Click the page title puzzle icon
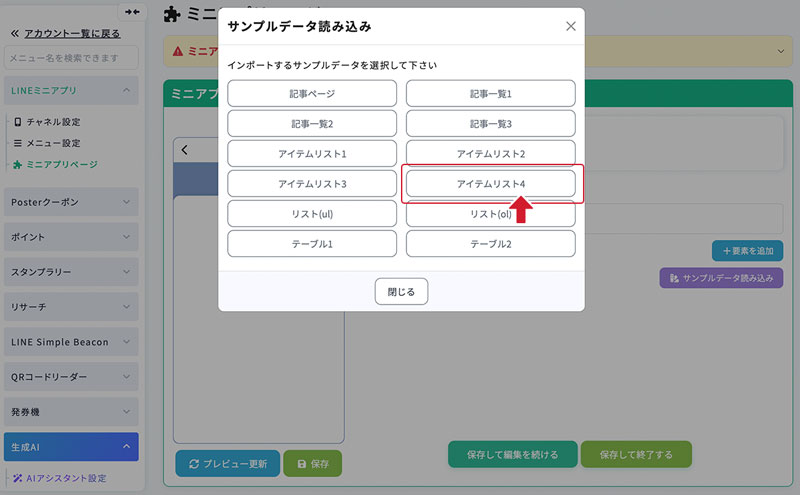 pyautogui.click(x=172, y=14)
